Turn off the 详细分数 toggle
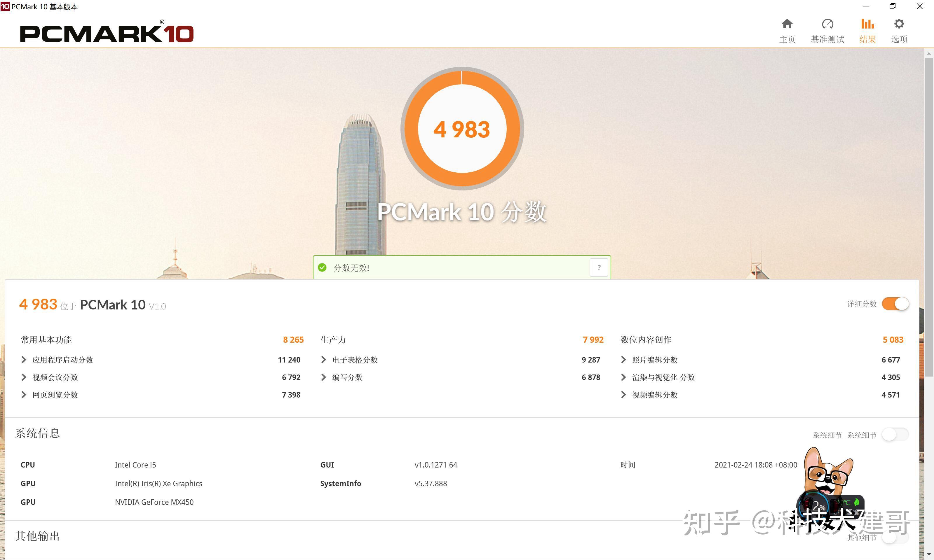This screenshot has width=934, height=560. tap(895, 304)
